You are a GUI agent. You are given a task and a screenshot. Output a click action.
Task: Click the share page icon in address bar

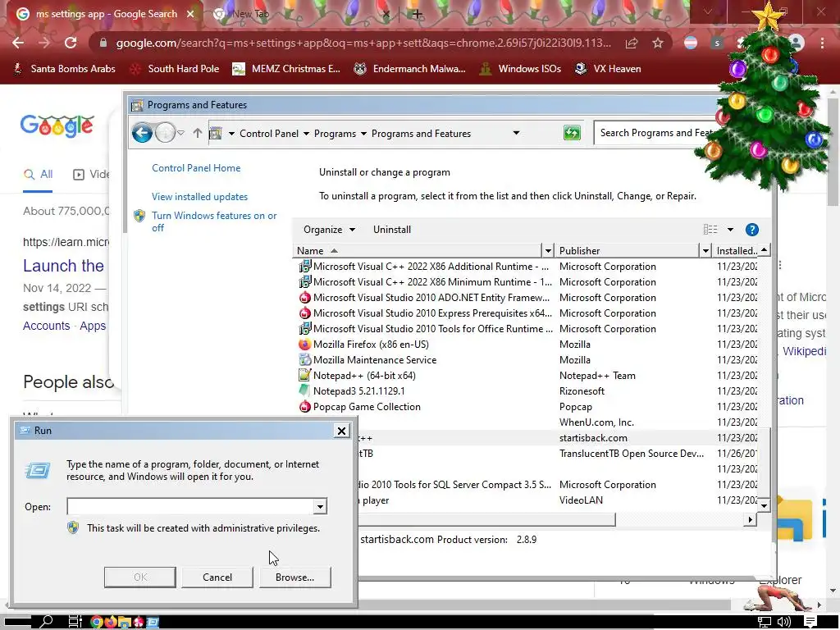tap(632, 43)
